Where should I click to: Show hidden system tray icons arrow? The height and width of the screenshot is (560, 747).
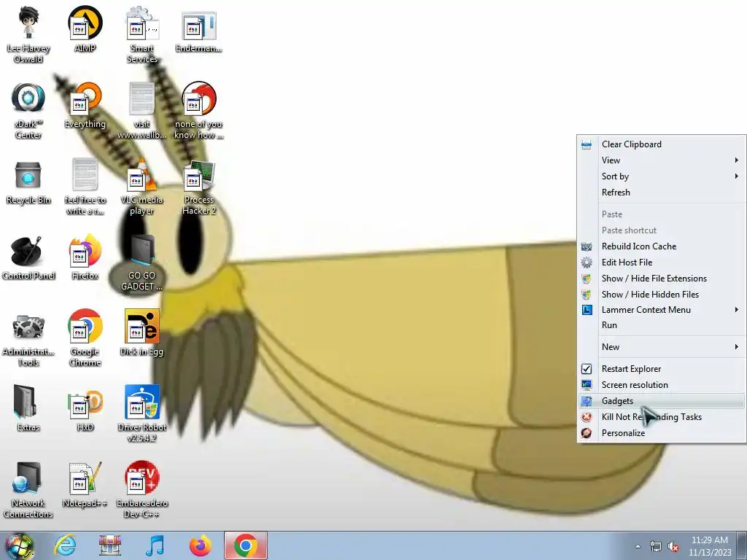638,546
